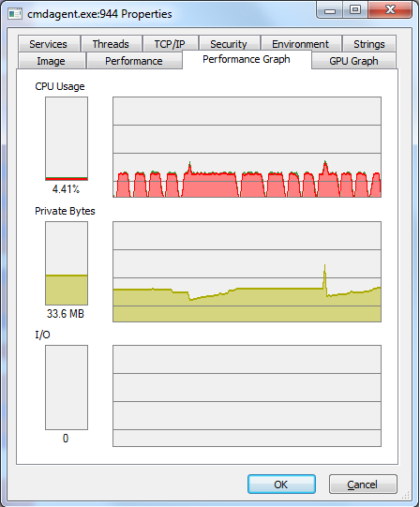Screen dimensions: 420x507
Task: Click the OK button
Action: tap(281, 485)
